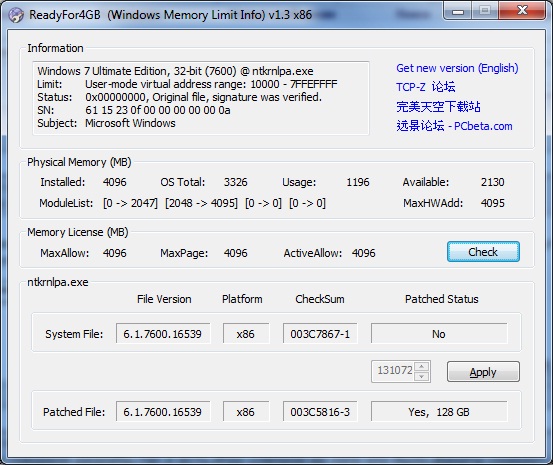Image resolution: width=553 pixels, height=465 pixels.
Task: Click the System File version field
Action: 163,333
